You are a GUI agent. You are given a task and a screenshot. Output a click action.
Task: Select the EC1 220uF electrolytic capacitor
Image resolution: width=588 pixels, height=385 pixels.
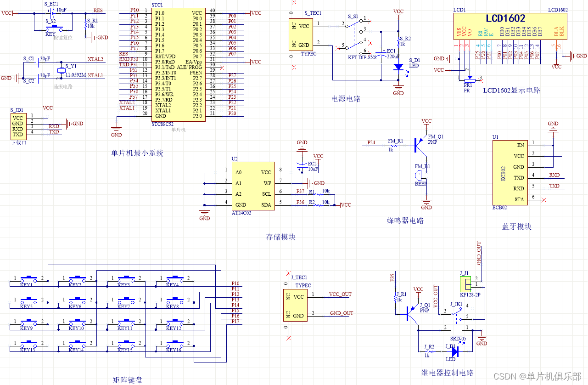click(381, 54)
